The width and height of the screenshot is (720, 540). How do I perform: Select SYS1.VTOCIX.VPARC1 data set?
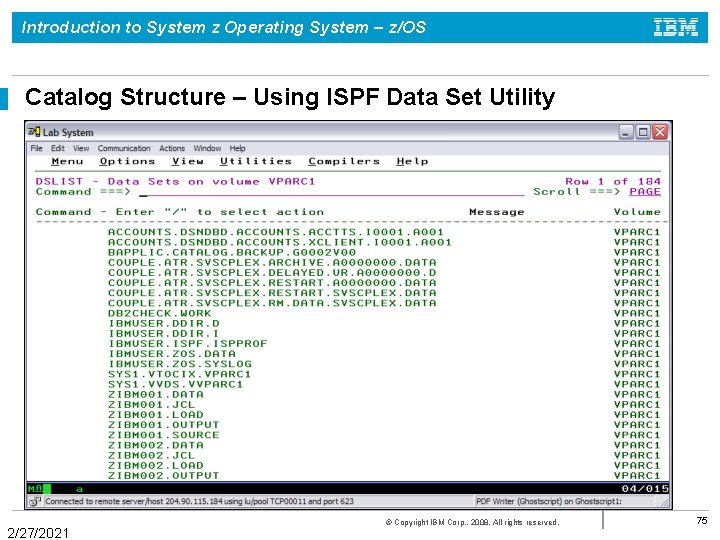[x=180, y=374]
